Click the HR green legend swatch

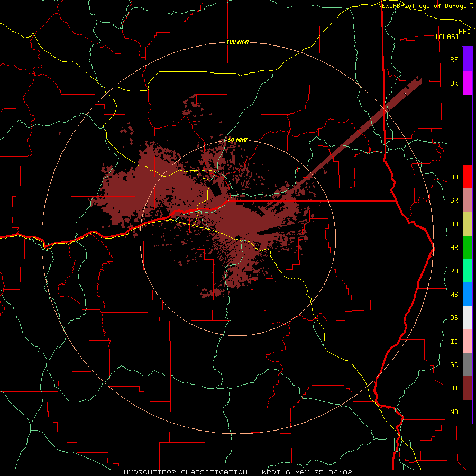click(x=467, y=248)
